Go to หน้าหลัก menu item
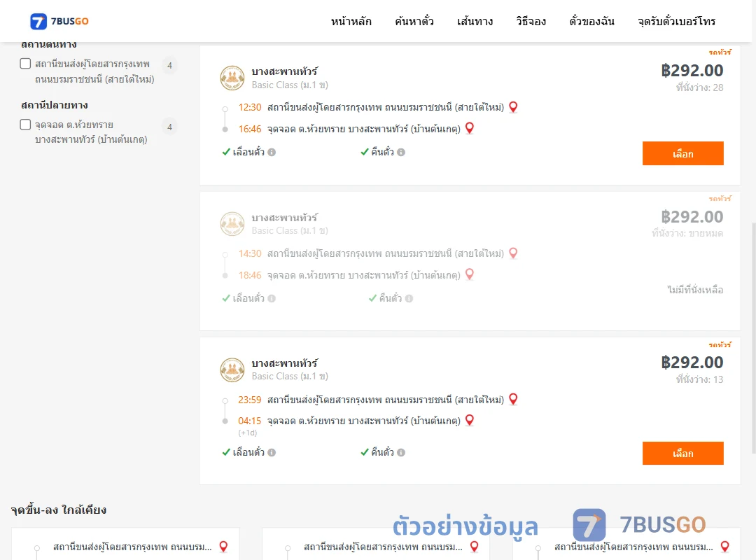The height and width of the screenshot is (560, 756). pyautogui.click(x=351, y=21)
